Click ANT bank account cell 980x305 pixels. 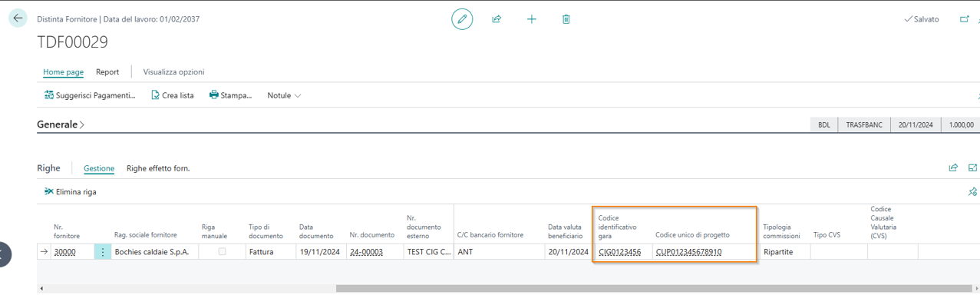pos(498,252)
